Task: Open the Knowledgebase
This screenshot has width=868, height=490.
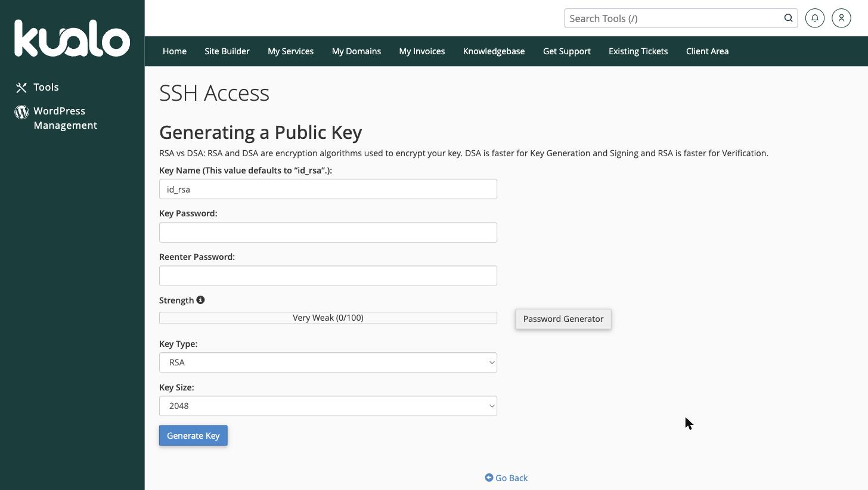Action: pos(494,51)
